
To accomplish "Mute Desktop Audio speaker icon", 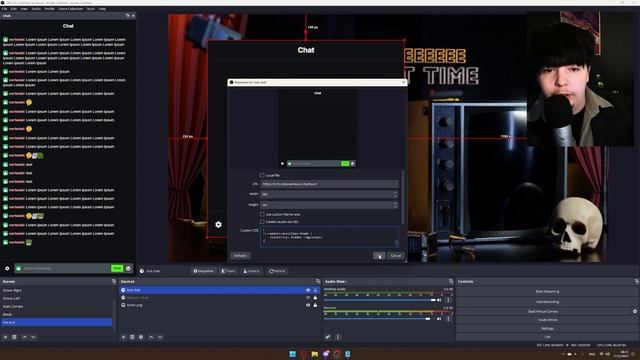I will (439, 300).
